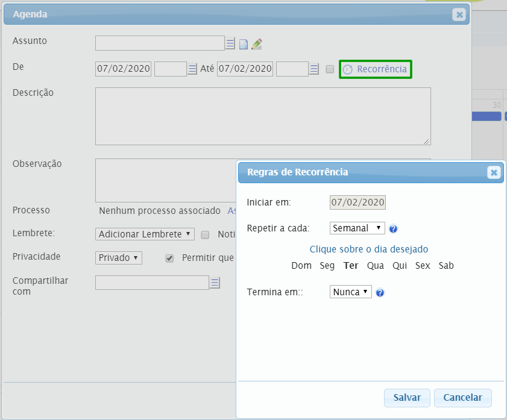507x420 pixels.
Task: Click the pencil edit icon beside Assunto
Action: pos(257,43)
